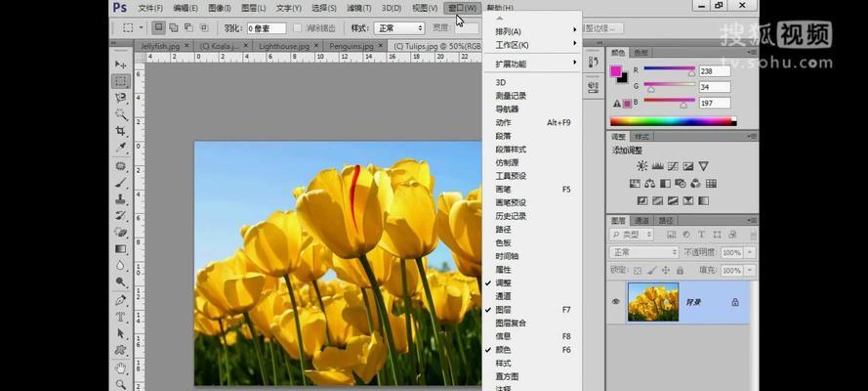Add a Brightness/Contrast adjustment
The height and width of the screenshot is (391, 868).
(642, 166)
